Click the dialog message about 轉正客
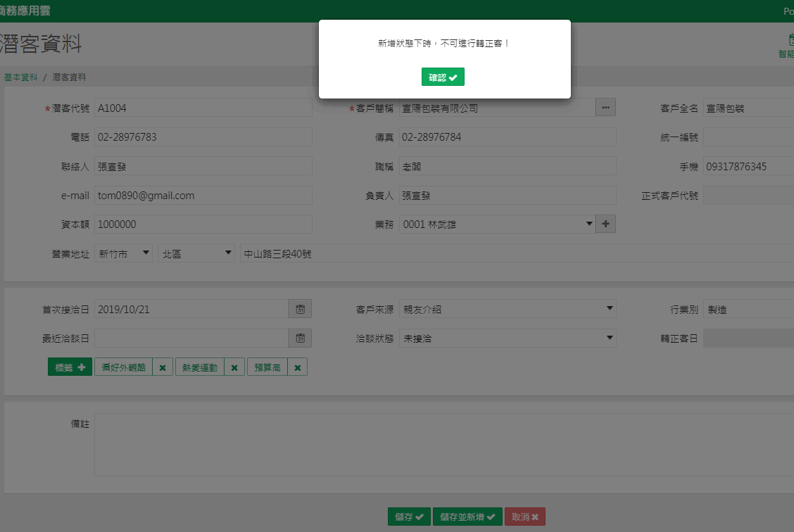This screenshot has height=532, width=794. (443, 44)
